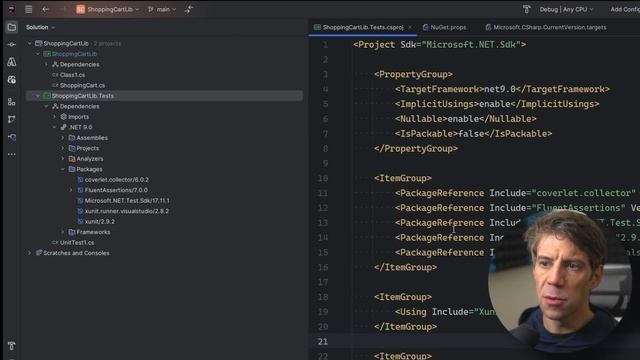
Task: Click the UnitTest1.cs C# file icon
Action: 55,242
